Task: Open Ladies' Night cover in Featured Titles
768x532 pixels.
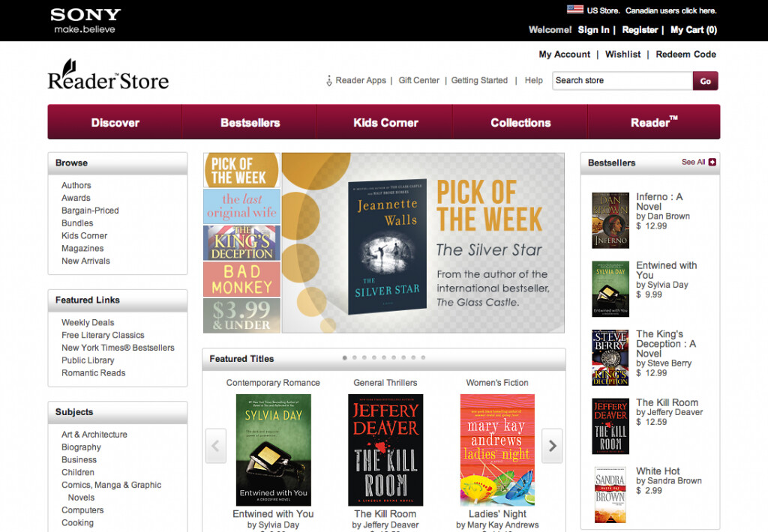Action: [x=497, y=450]
